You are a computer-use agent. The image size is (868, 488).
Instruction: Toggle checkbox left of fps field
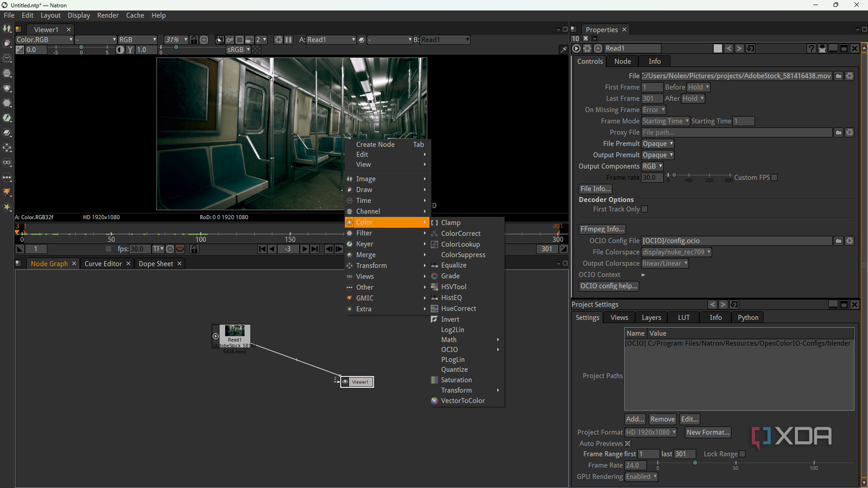coord(108,249)
